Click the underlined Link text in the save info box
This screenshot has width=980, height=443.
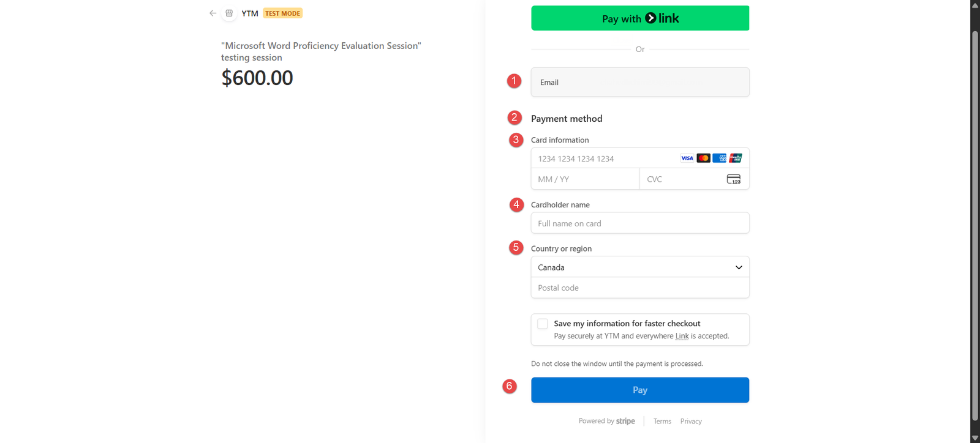(682, 336)
